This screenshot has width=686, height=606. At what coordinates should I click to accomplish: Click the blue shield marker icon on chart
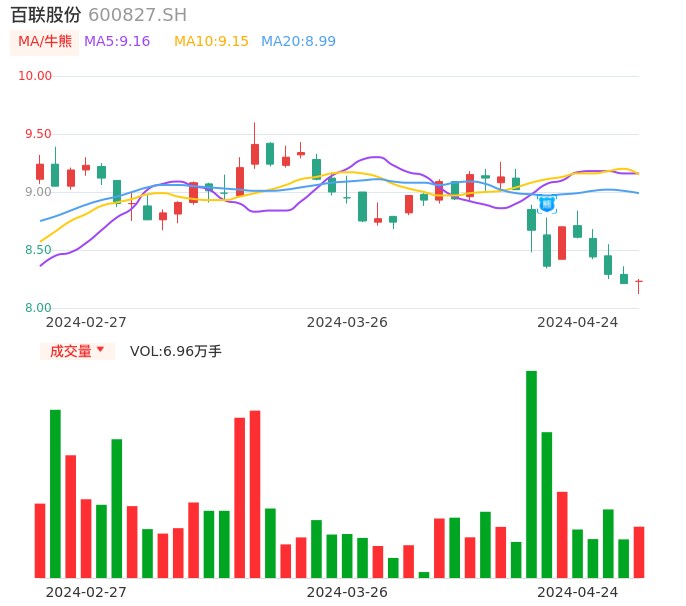pos(546,203)
